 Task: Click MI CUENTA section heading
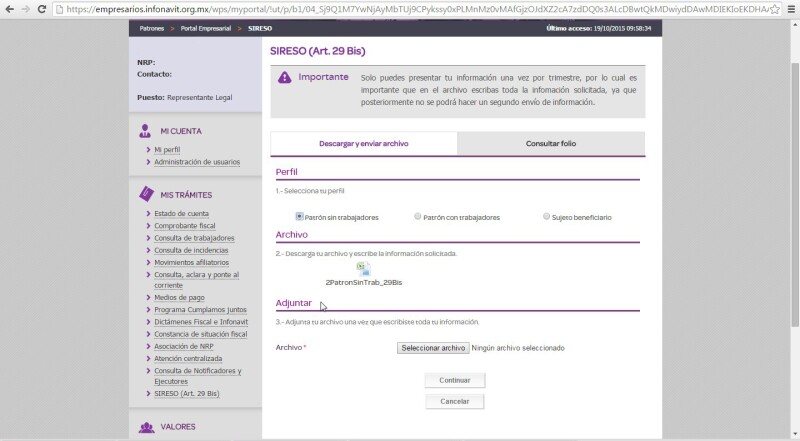click(x=181, y=131)
